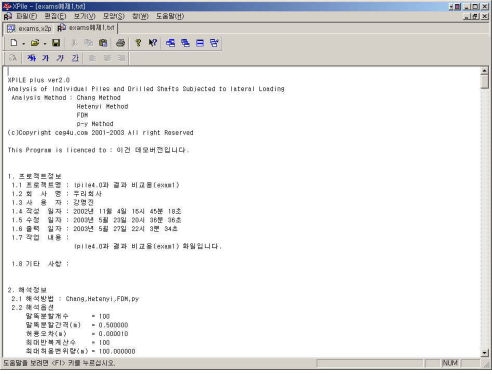Click the center align icon
The width and height of the screenshot is (492, 374).
click(x=107, y=58)
